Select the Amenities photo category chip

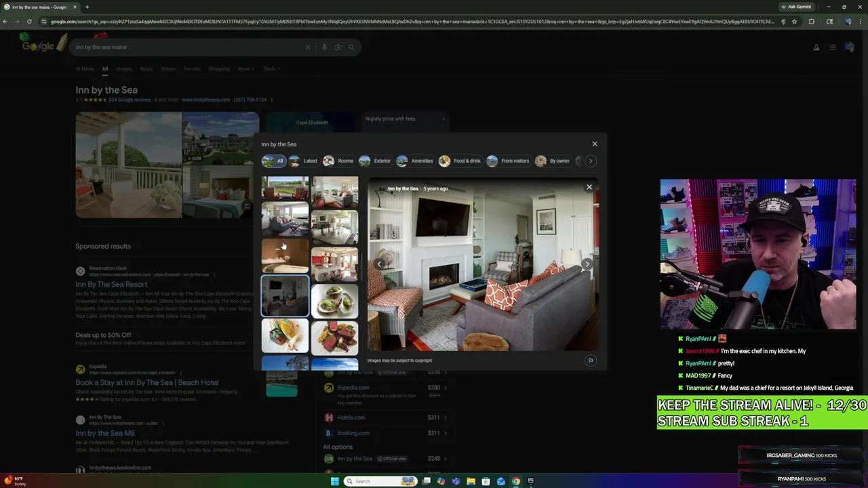pos(415,161)
